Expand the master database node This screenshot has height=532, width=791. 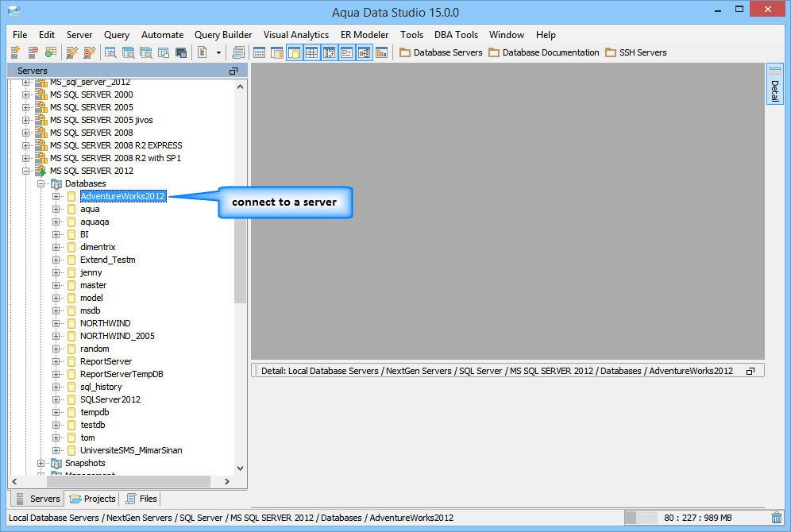[x=56, y=285]
